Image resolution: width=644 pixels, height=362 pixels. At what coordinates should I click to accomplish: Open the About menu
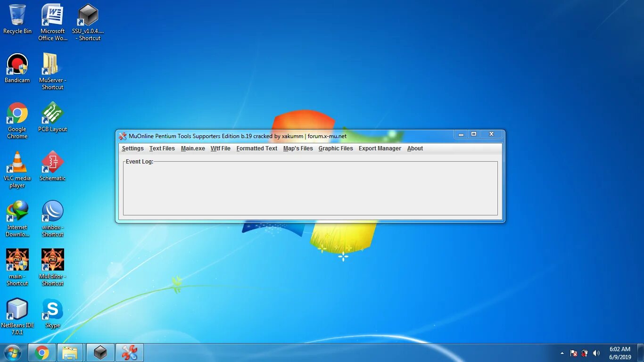click(x=415, y=148)
